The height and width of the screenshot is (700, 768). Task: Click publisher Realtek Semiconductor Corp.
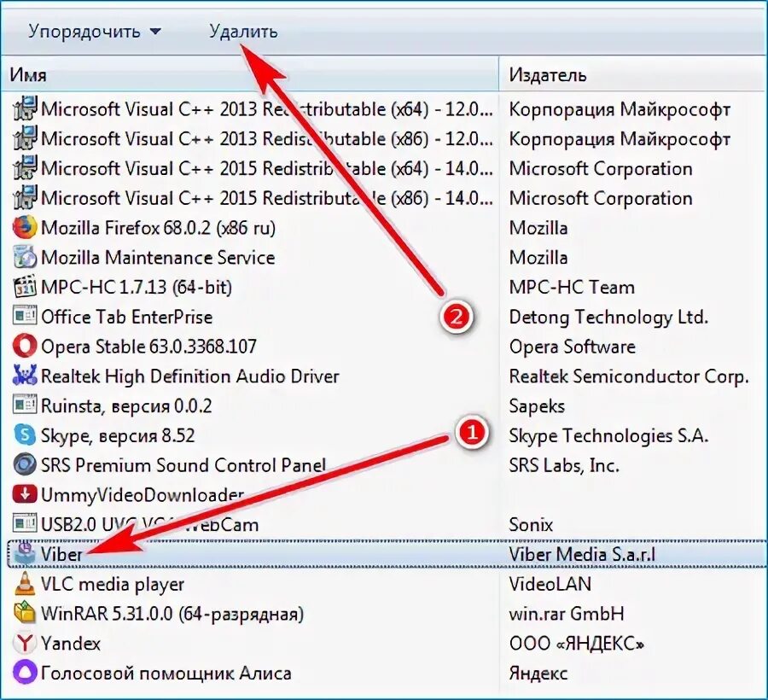pyautogui.click(x=629, y=376)
